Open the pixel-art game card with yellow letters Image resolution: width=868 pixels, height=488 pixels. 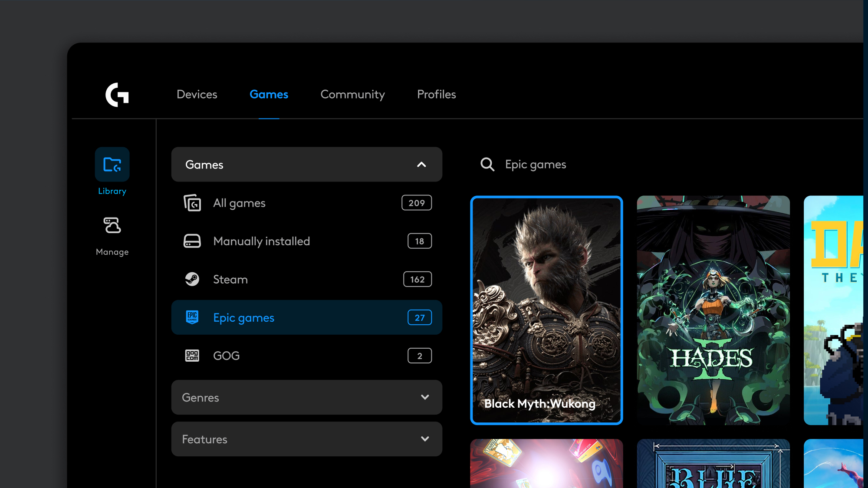point(833,310)
